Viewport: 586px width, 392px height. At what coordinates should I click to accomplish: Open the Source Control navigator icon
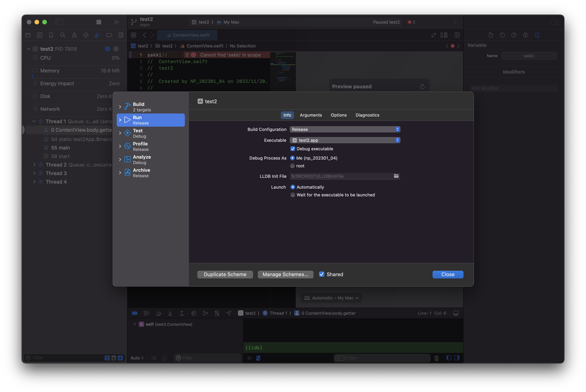click(40, 35)
